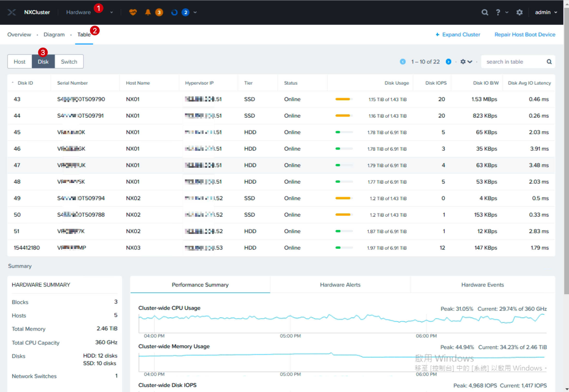569x392 pixels.
Task: Click the Expand Cluster link
Action: click(x=458, y=35)
